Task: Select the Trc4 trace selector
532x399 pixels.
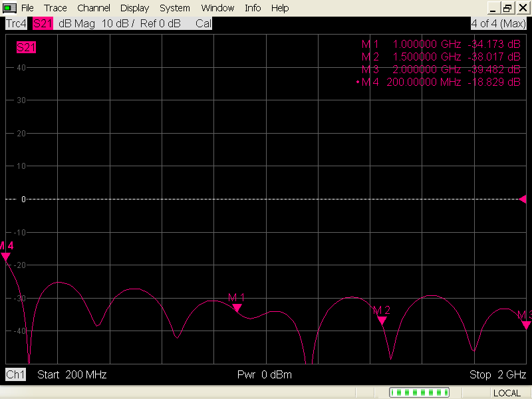Action: 15,23
